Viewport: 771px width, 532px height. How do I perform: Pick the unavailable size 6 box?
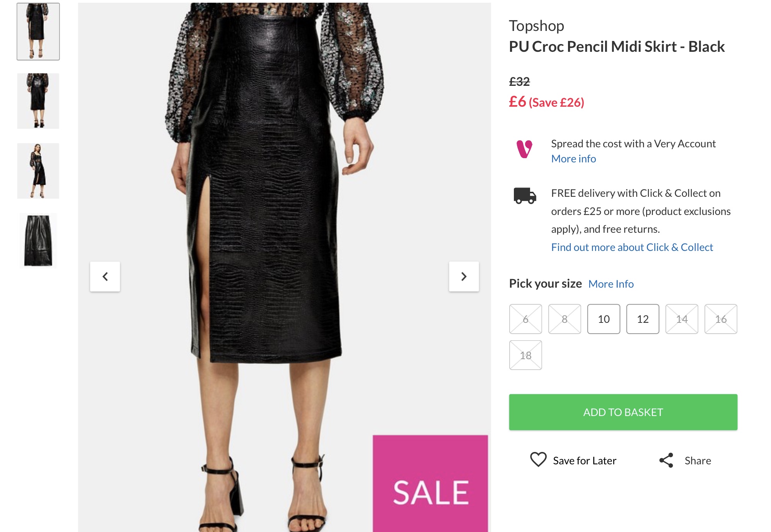525,319
